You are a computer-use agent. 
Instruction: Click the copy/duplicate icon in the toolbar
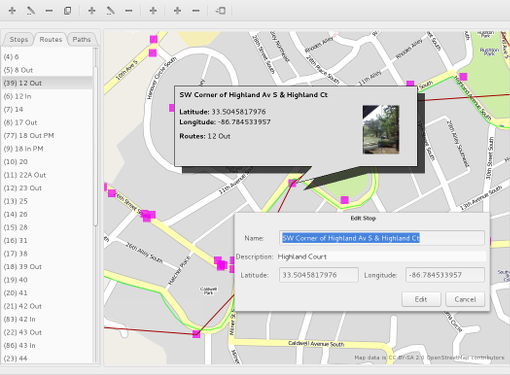coord(67,11)
